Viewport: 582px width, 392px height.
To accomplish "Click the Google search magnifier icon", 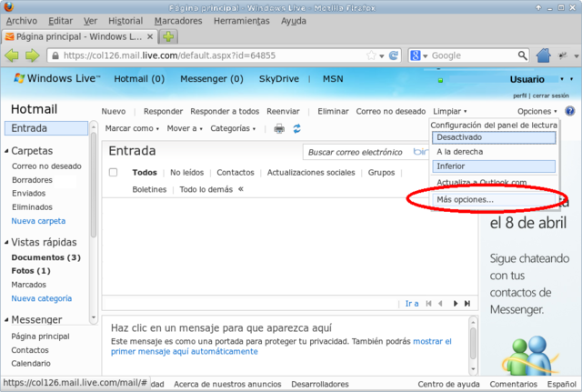I will (522, 55).
